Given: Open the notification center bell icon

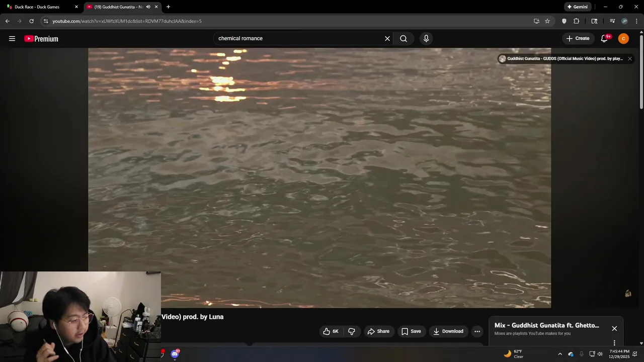Looking at the screenshot, I should click(635, 354).
